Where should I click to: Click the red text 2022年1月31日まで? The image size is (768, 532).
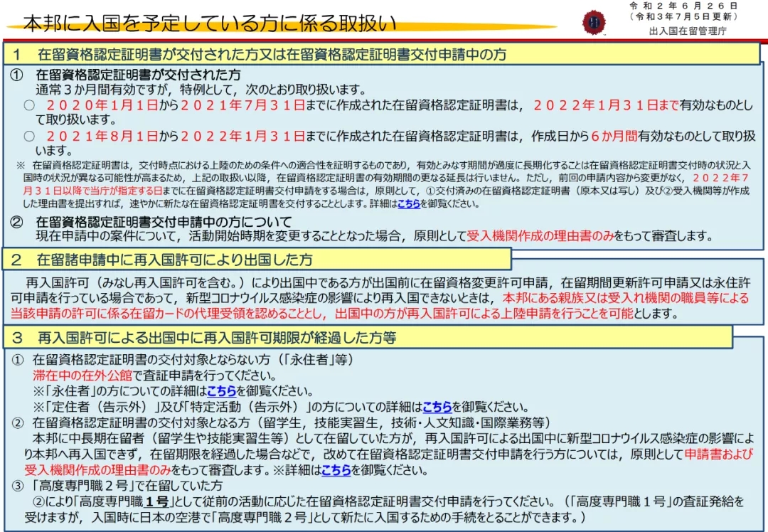(606, 105)
